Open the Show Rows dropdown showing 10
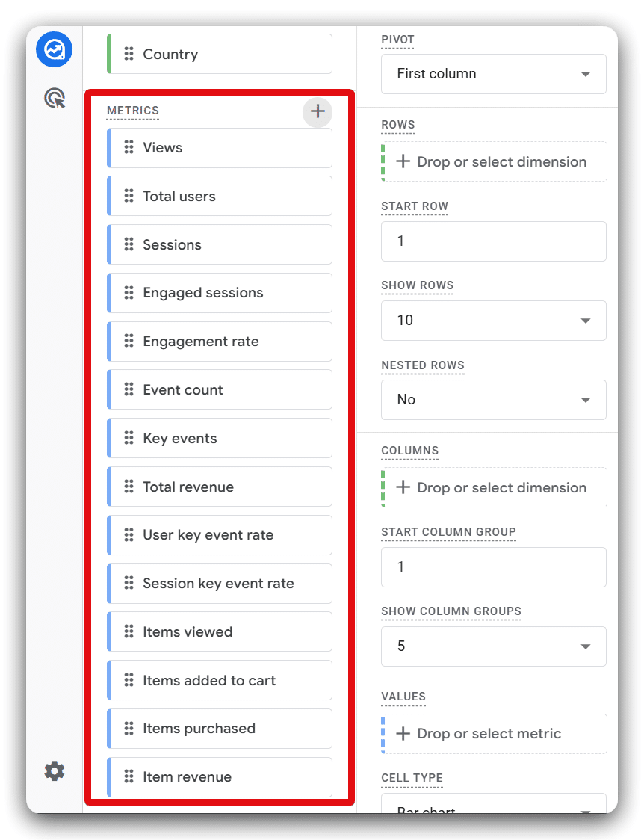The image size is (644, 840). [493, 321]
